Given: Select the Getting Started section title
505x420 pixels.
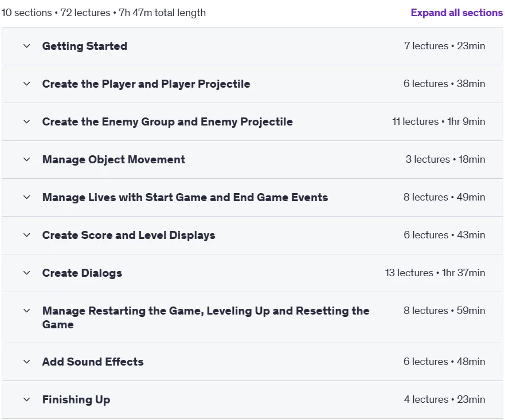Looking at the screenshot, I should click(x=85, y=46).
